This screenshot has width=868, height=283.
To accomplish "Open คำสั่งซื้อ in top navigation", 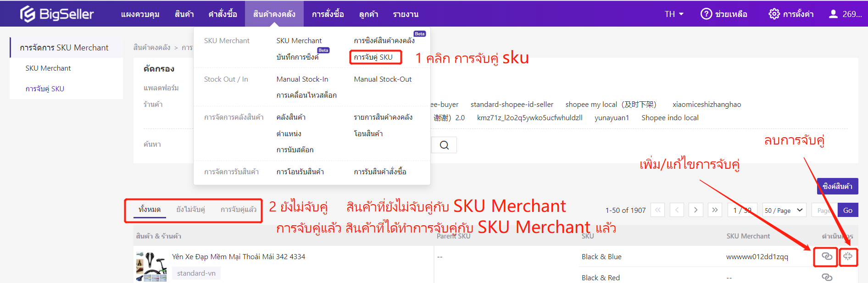I will (x=223, y=14).
